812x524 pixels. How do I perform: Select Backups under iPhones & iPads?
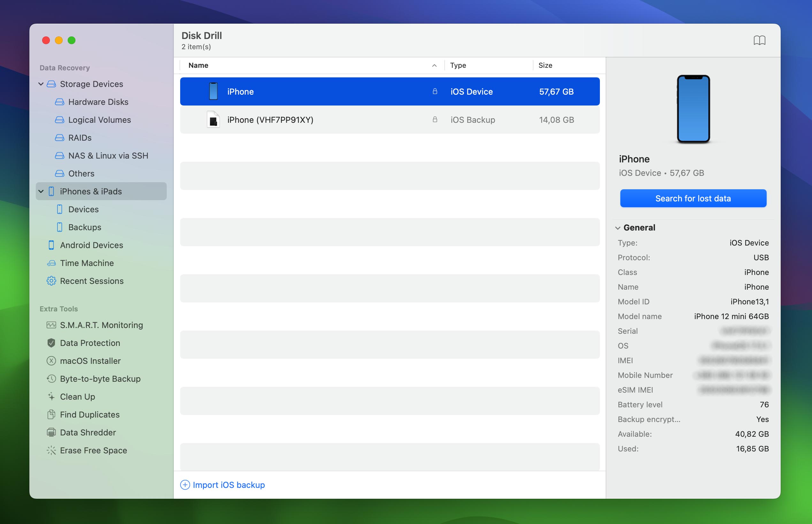(x=85, y=227)
